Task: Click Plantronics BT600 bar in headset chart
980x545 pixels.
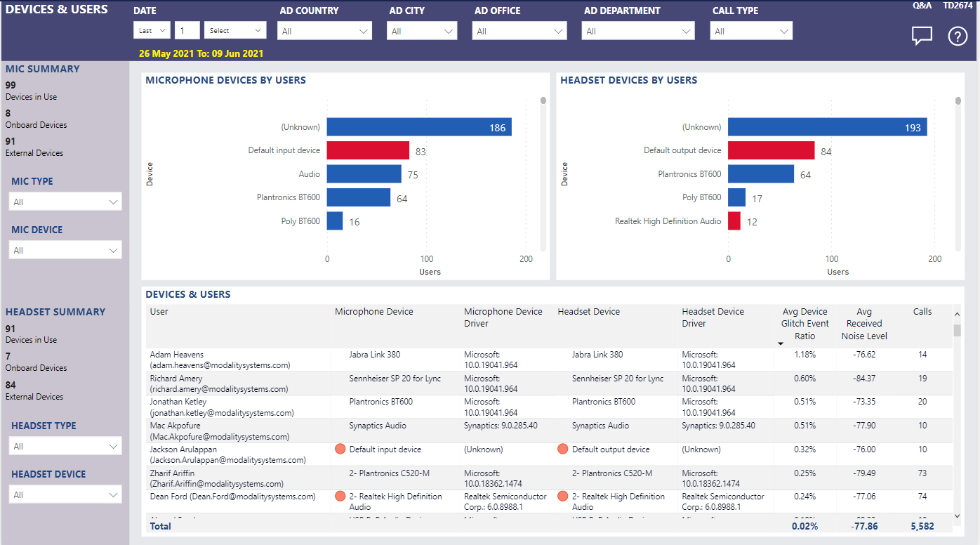Action: click(x=761, y=174)
